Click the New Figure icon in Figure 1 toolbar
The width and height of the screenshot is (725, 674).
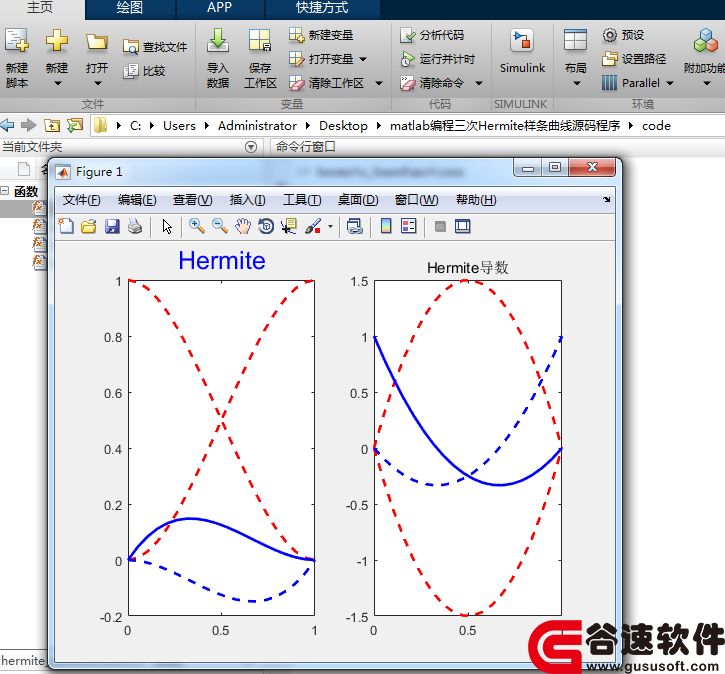point(66,227)
